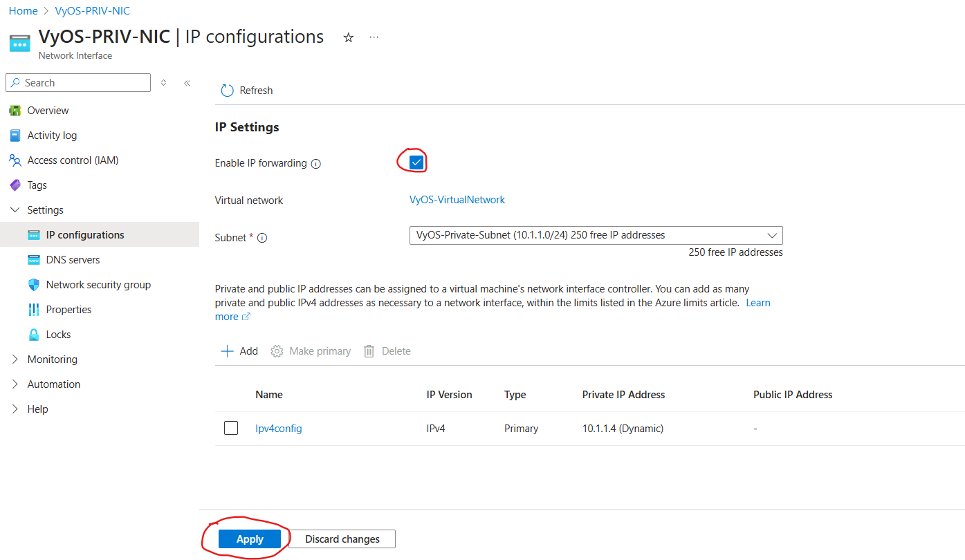Navigate to Home via the breadcrumb
This screenshot has height=560, width=965.
click(23, 10)
